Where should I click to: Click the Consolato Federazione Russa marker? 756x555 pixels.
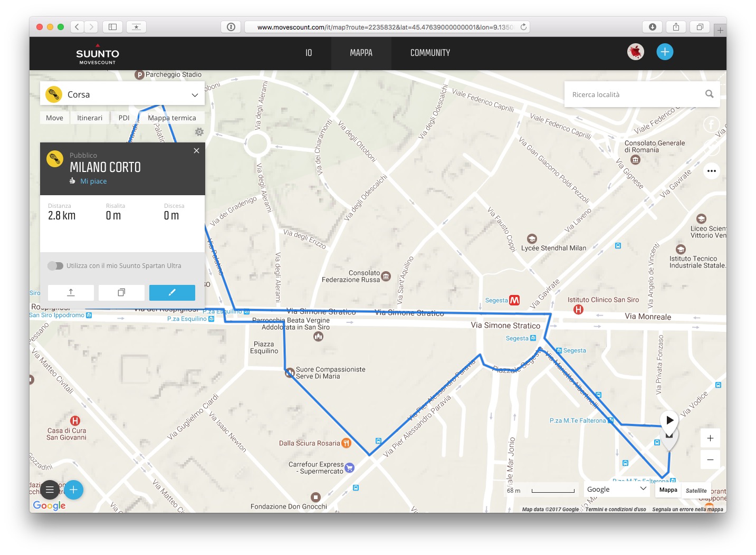386,276
